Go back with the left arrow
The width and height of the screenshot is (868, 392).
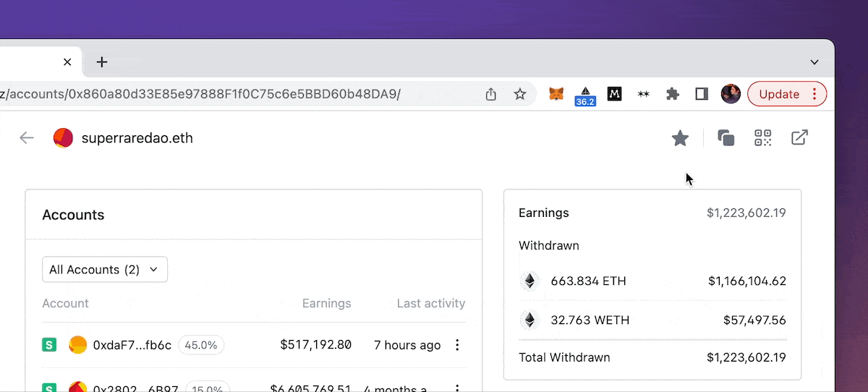pyautogui.click(x=27, y=137)
